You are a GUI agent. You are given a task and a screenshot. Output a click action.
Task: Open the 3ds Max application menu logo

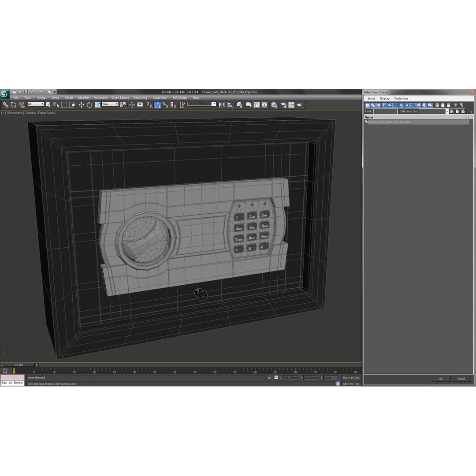point(4,94)
